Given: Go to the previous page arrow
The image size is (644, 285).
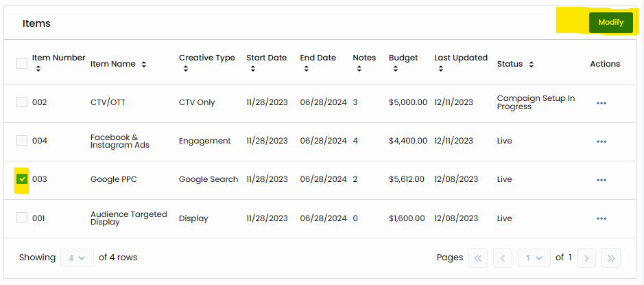Looking at the screenshot, I should (x=503, y=258).
